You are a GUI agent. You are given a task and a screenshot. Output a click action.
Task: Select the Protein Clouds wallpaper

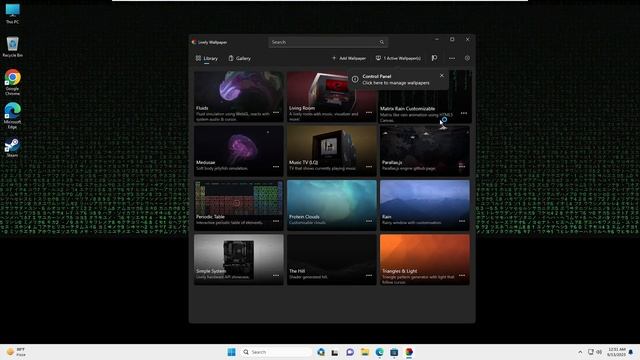[x=331, y=205]
